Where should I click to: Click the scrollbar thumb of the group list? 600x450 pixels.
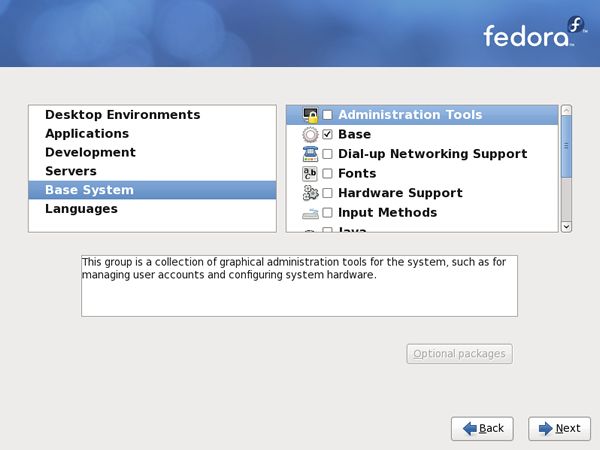(566, 146)
